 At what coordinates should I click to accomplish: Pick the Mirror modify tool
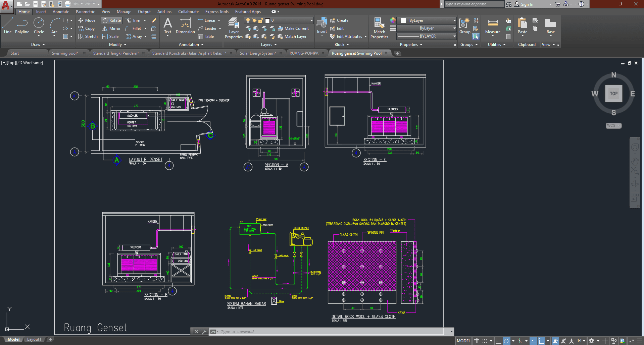[111, 28]
